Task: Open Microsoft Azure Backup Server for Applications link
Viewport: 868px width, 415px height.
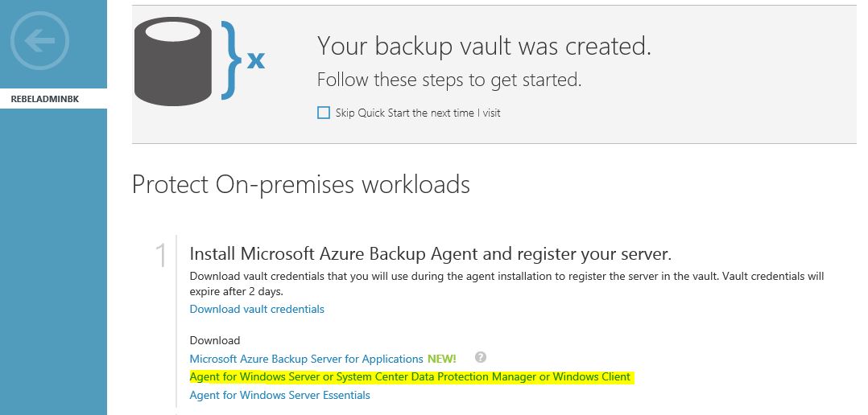Action: pos(306,360)
